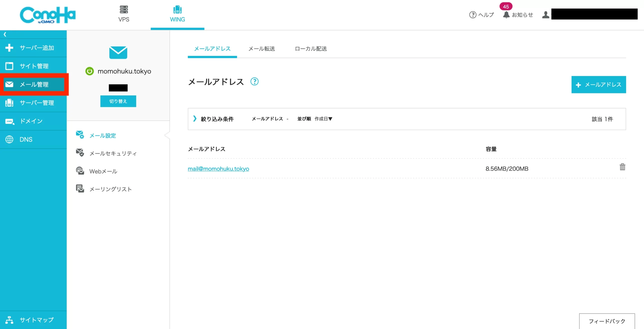Viewport: 644px width, 329px height.
Task: Delete mail@momohuku.tokyo with the trash icon
Action: click(x=622, y=167)
